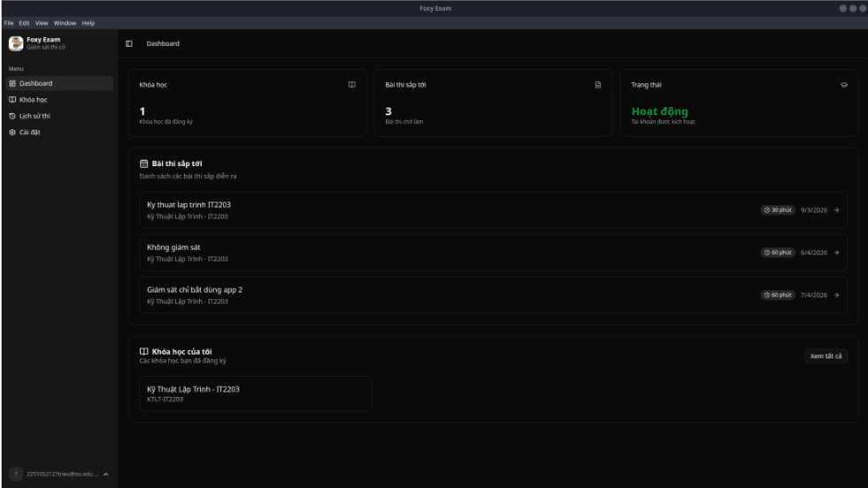Screen dimensions: 868x488
Task: Open the Kỹ Thuật Lập Trình - IT2203 course card
Action: click(255, 393)
